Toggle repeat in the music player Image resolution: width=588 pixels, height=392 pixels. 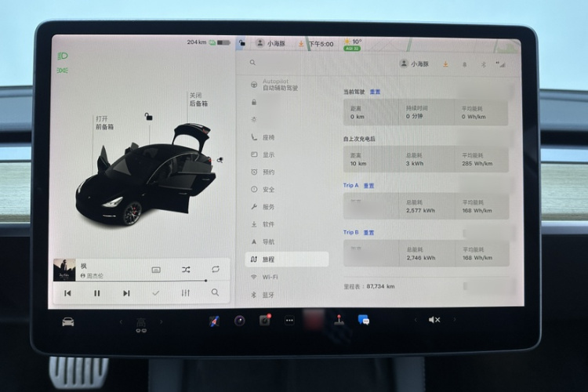[216, 270]
